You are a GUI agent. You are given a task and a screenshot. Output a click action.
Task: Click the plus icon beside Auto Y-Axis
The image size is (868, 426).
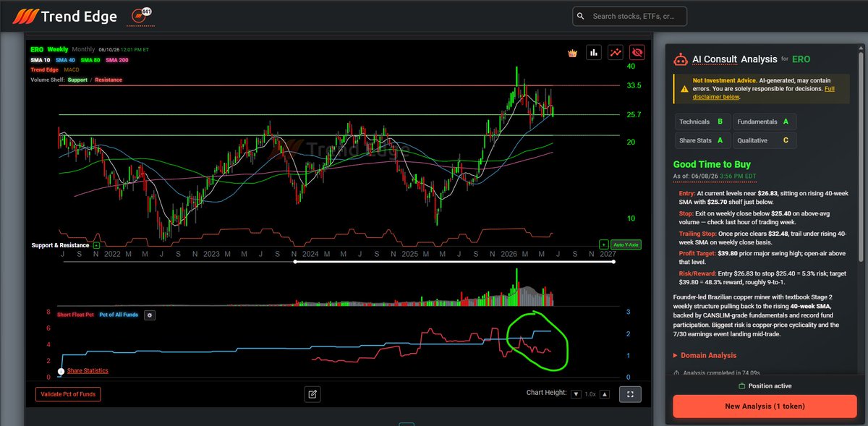tap(603, 245)
